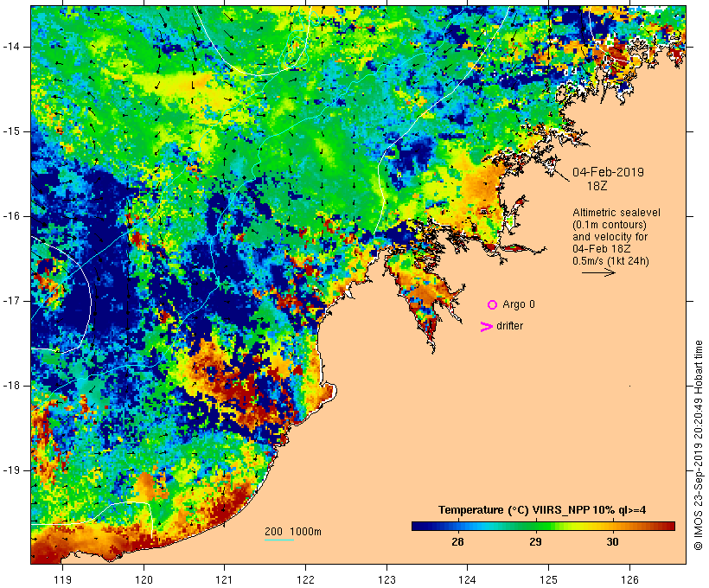Click the latitude axis label -16

11,216
